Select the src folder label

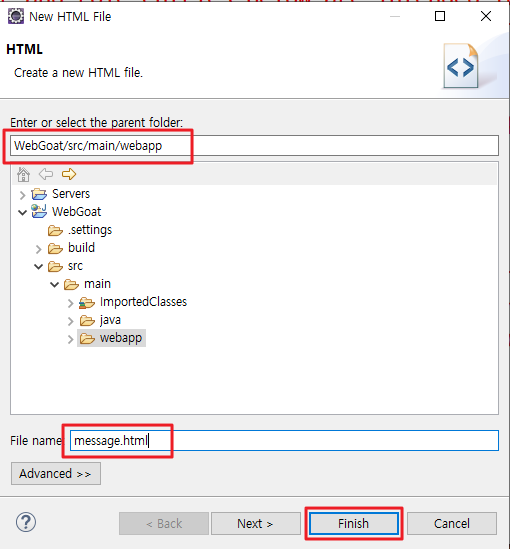pyautogui.click(x=75, y=266)
